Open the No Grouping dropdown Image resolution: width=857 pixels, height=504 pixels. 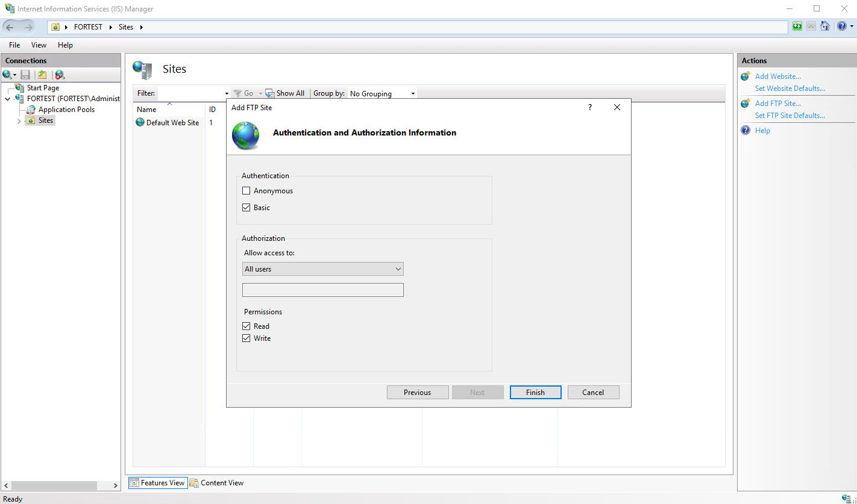point(383,94)
